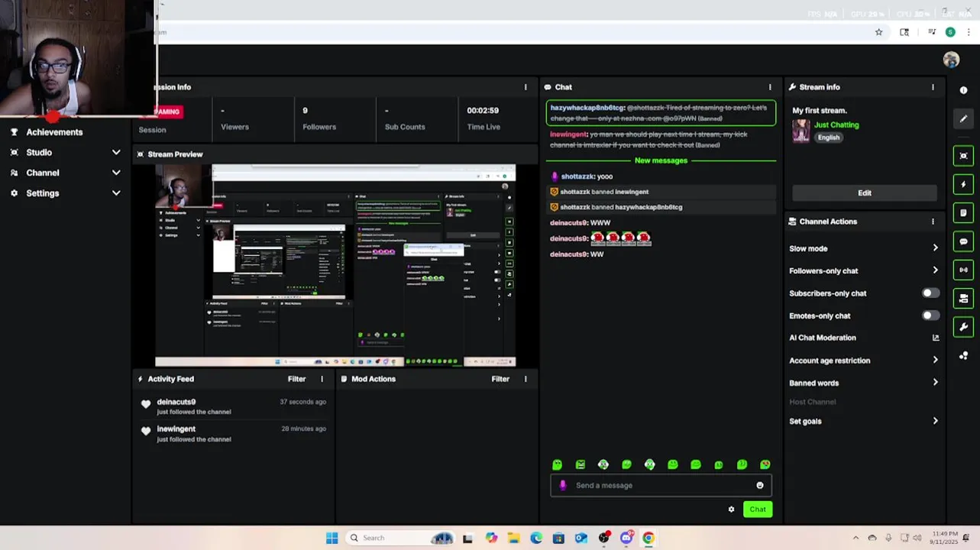Open the Session info panel kebab menu
980x550 pixels.
coord(525,87)
